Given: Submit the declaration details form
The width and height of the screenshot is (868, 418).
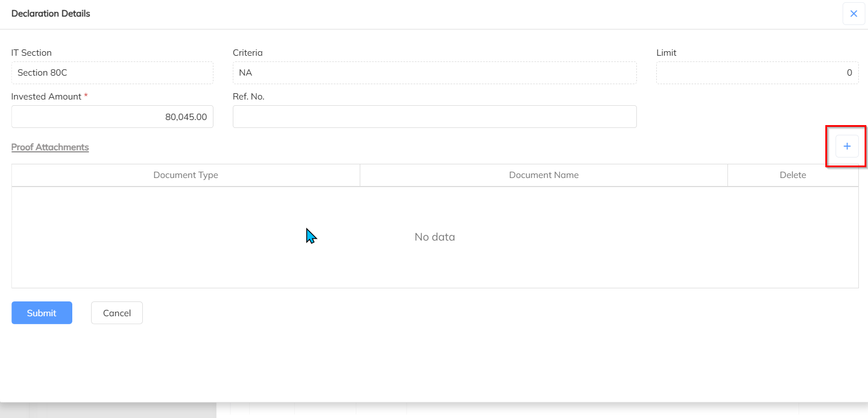Looking at the screenshot, I should 42,313.
